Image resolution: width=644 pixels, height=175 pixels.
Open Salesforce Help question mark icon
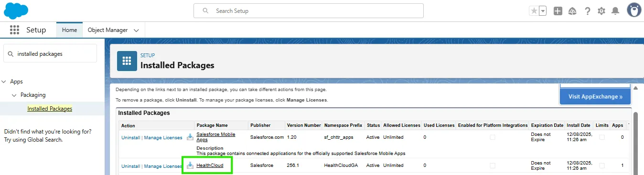coord(588,11)
